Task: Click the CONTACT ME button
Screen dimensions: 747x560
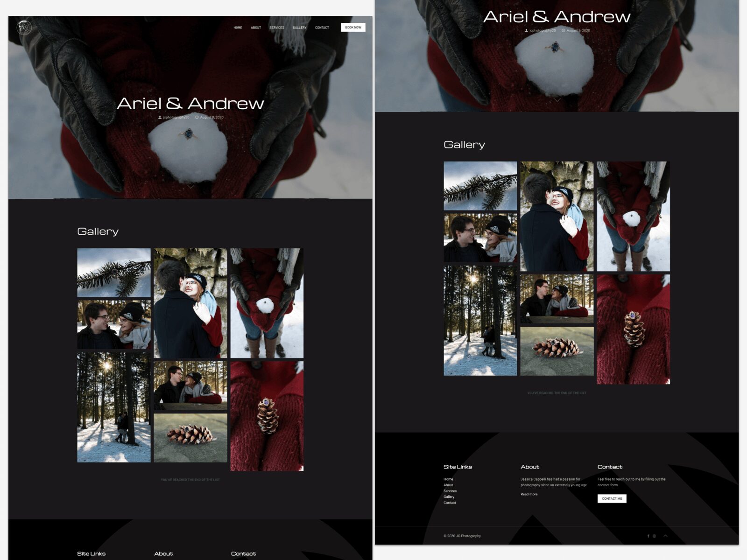Action: point(612,498)
